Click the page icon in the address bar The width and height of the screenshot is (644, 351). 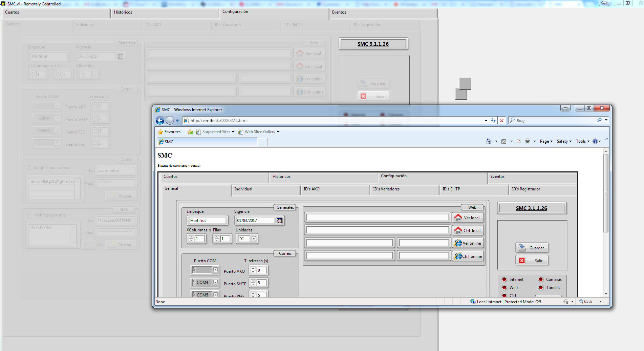click(186, 120)
